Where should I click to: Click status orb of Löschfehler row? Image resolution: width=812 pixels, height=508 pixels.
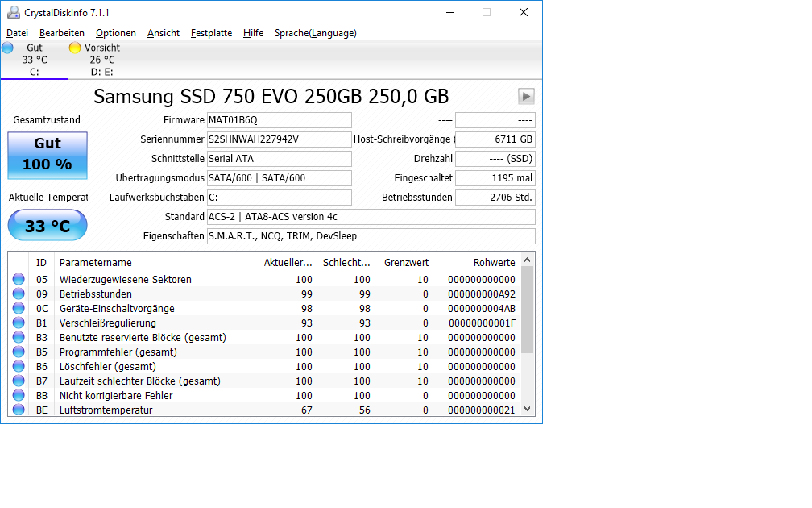(x=19, y=366)
